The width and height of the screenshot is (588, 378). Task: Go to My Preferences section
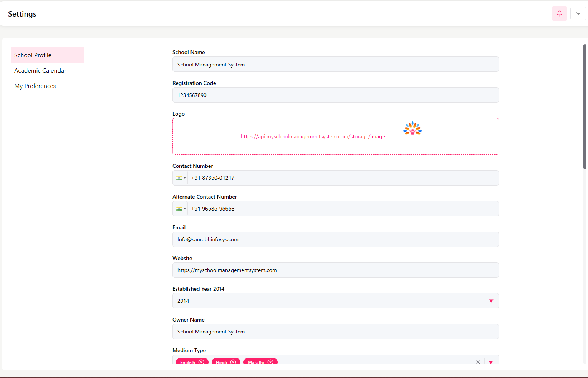click(x=35, y=86)
